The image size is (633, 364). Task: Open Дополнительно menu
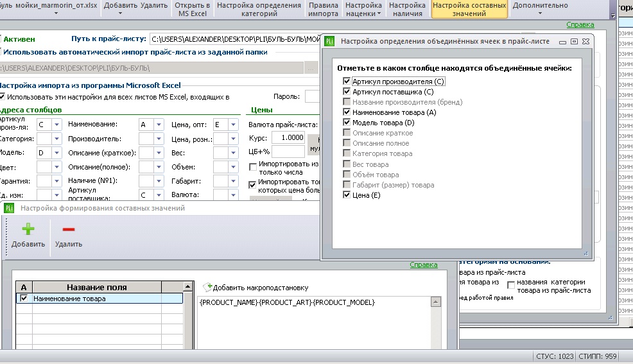click(540, 9)
